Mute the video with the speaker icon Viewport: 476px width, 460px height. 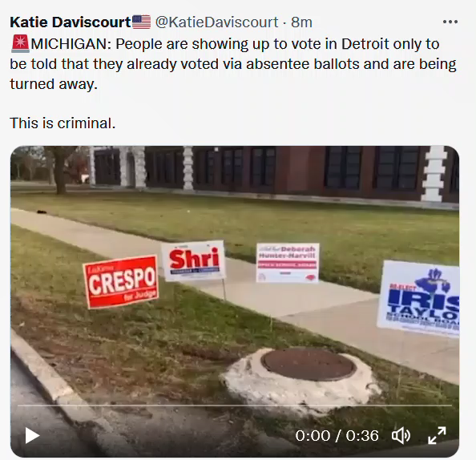pyautogui.click(x=401, y=436)
